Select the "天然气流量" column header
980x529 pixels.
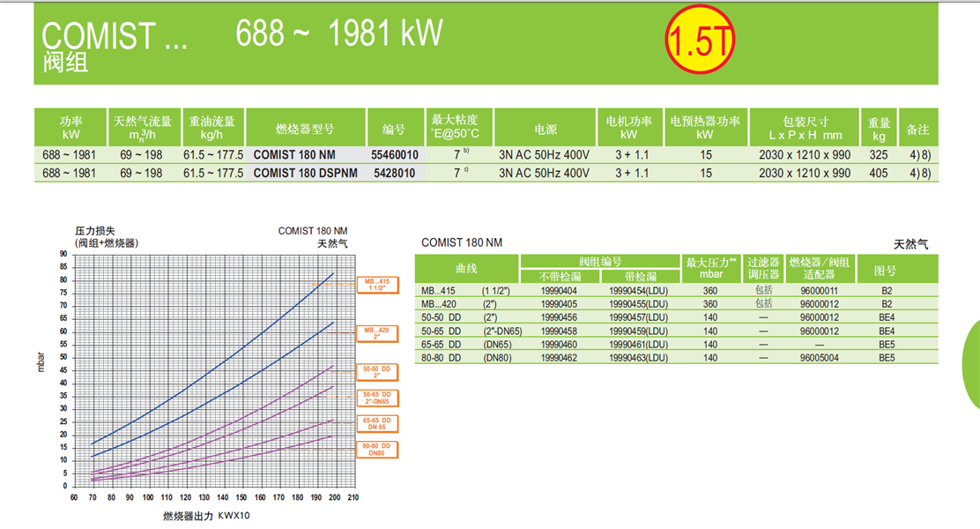pos(145,128)
